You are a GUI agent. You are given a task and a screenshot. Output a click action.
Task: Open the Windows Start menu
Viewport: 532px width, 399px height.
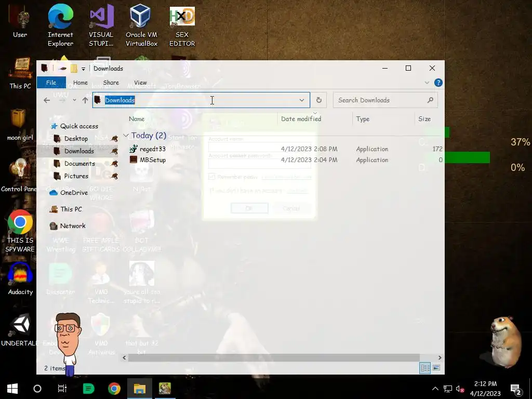(12, 389)
